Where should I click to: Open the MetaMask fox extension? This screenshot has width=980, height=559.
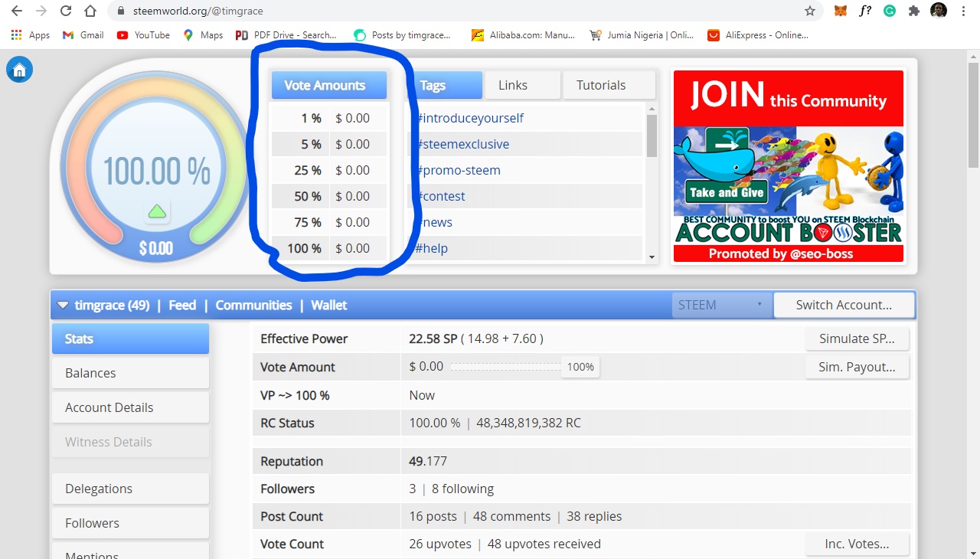coord(841,11)
